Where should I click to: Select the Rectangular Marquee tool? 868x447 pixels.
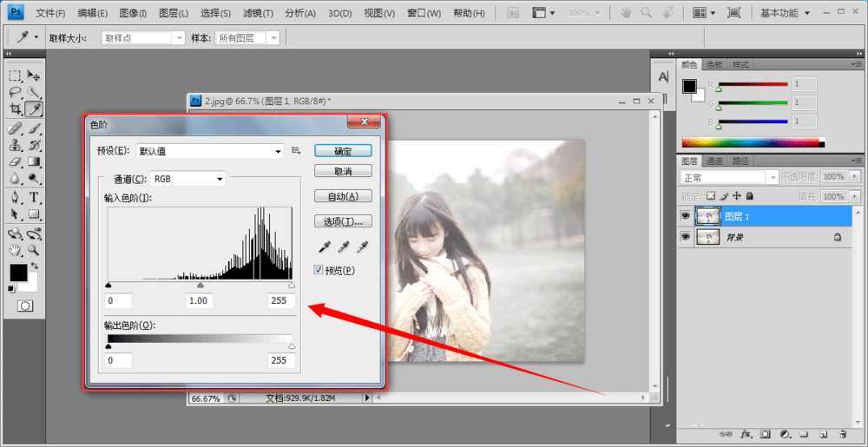(x=16, y=76)
